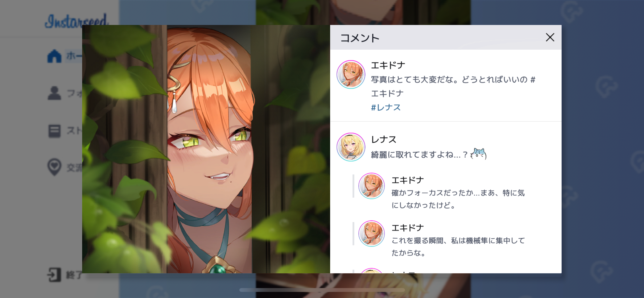This screenshot has width=644, height=298.
Task: Close the コメント panel with X
Action: [x=550, y=37]
